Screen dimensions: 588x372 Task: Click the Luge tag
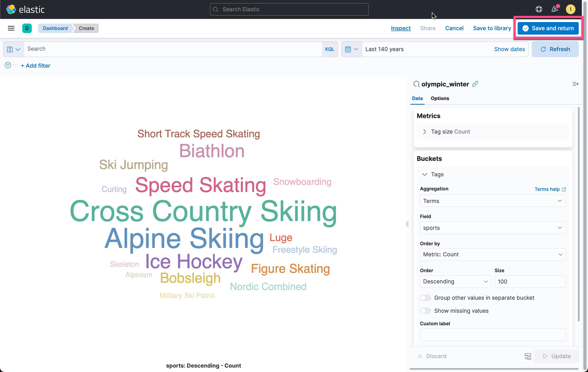pyautogui.click(x=281, y=238)
